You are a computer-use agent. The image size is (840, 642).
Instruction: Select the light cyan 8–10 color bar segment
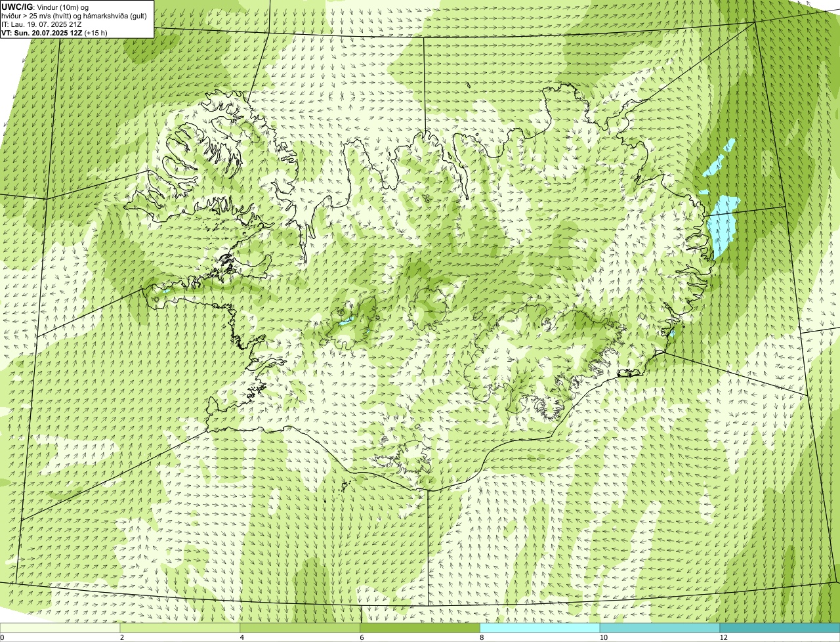(x=540, y=628)
